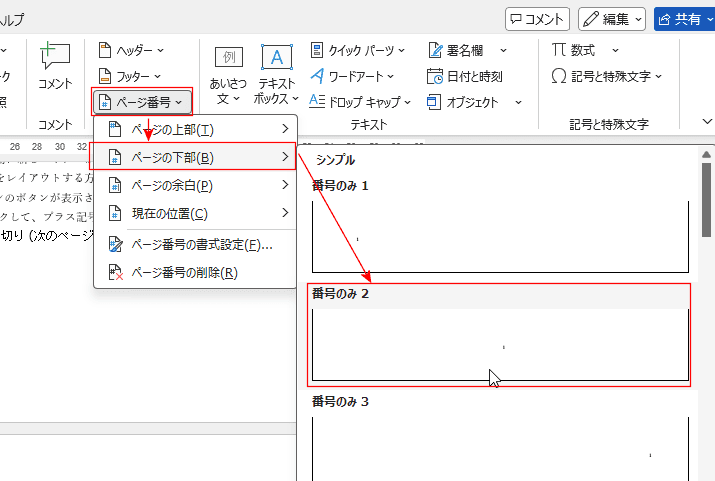Select the Plain Number 2 (番号のみ 2) thumbnail
Image resolution: width=715 pixels, height=481 pixels.
(500, 345)
